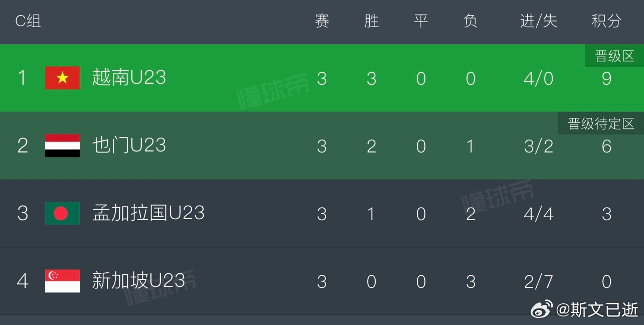644x325 pixels.
Task: Click the 晋级待定区 badge
Action: coord(601,123)
